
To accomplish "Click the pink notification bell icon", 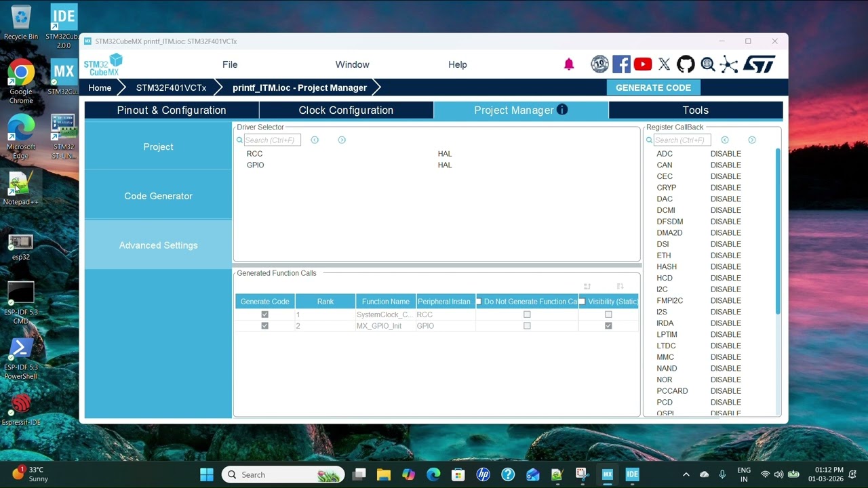I will pos(569,64).
